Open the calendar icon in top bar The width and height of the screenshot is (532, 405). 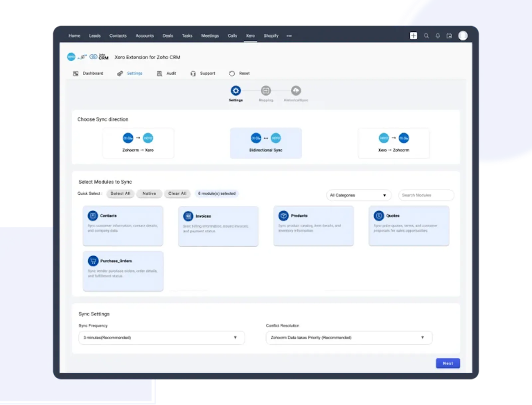(449, 36)
